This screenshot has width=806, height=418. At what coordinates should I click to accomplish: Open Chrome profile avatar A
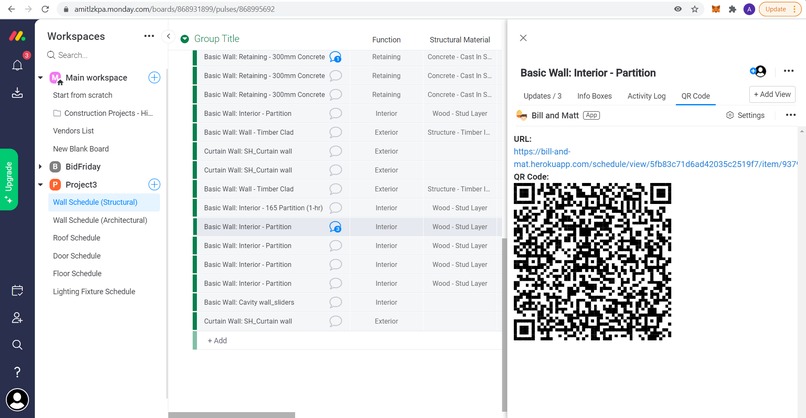[749, 9]
